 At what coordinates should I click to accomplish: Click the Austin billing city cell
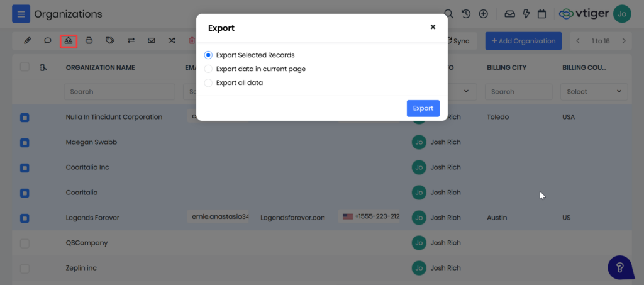coord(497,217)
